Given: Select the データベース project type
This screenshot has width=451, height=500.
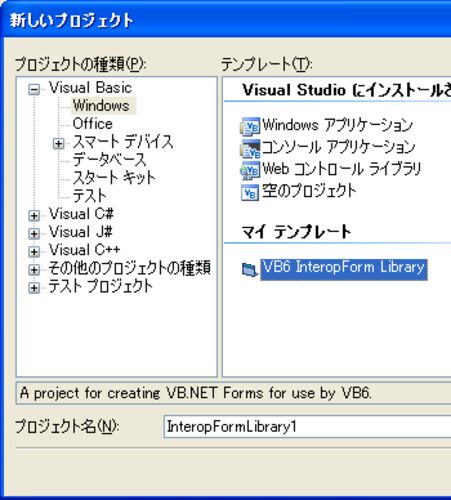Looking at the screenshot, I should pos(109,159).
